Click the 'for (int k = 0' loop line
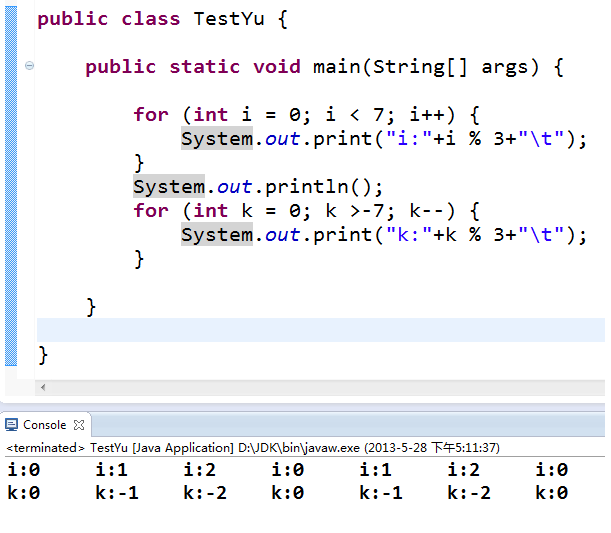This screenshot has height=533, width=611. click(306, 211)
